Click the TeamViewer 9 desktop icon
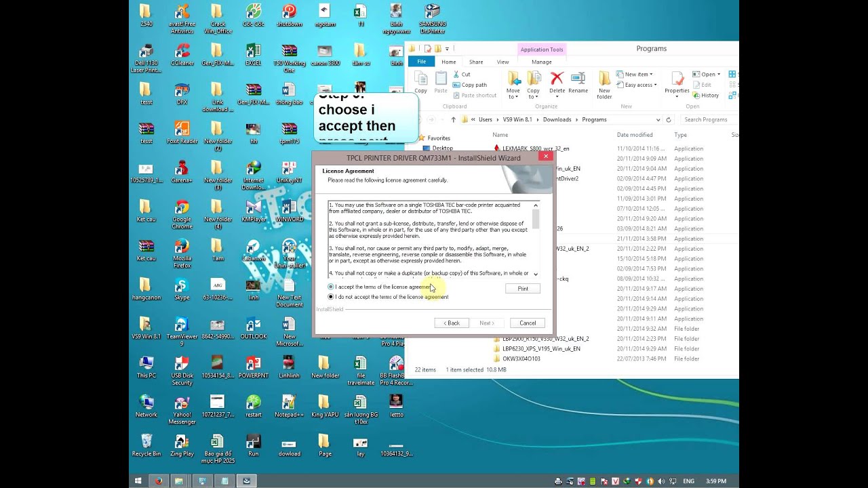868x488 pixels. coord(182,332)
